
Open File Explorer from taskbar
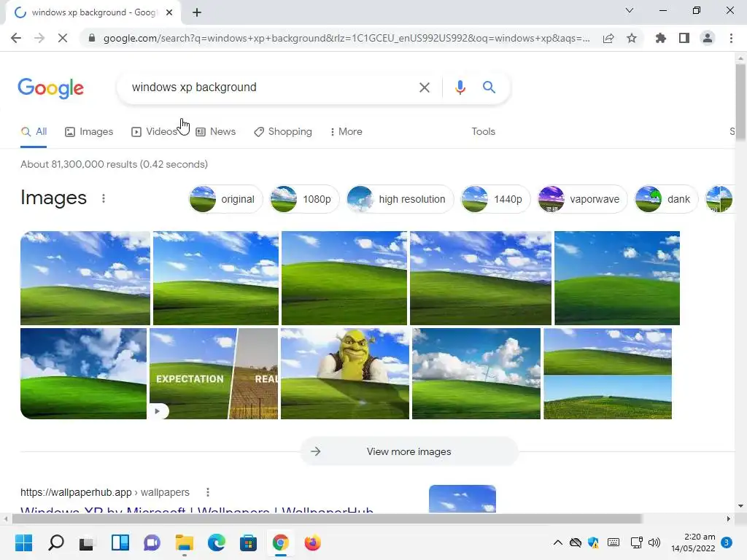[x=184, y=542]
